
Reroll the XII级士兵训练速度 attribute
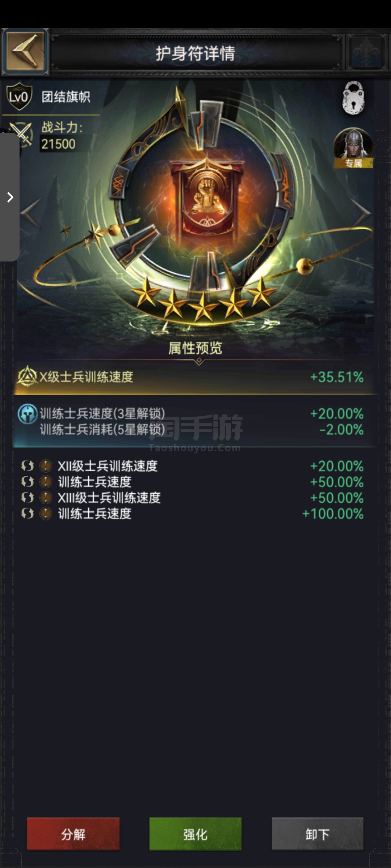tap(28, 466)
